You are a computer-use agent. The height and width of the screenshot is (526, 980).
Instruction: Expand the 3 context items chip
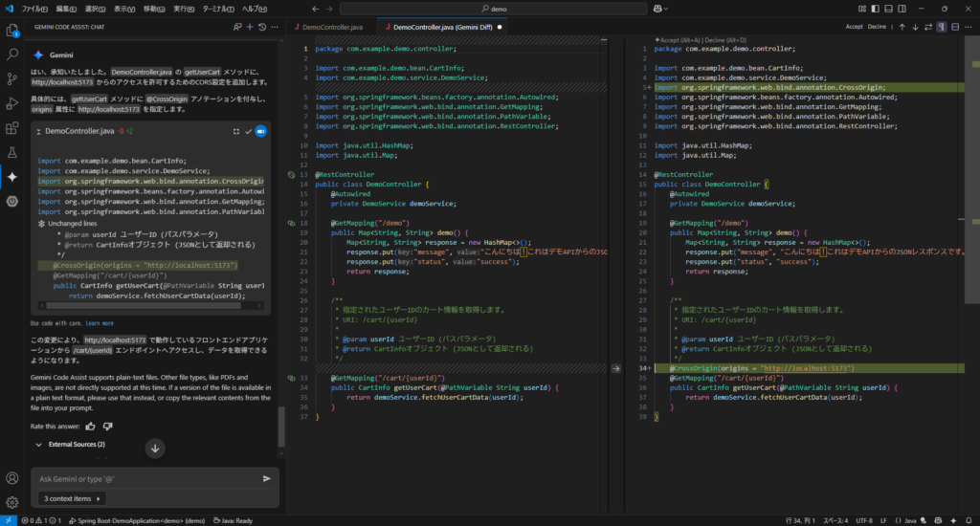click(x=72, y=498)
